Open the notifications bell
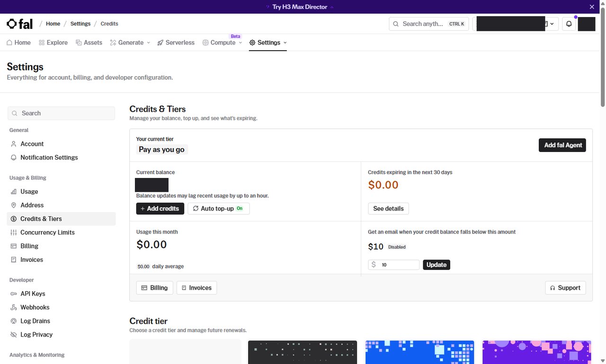Viewport: 606px width, 364px height. tap(569, 24)
